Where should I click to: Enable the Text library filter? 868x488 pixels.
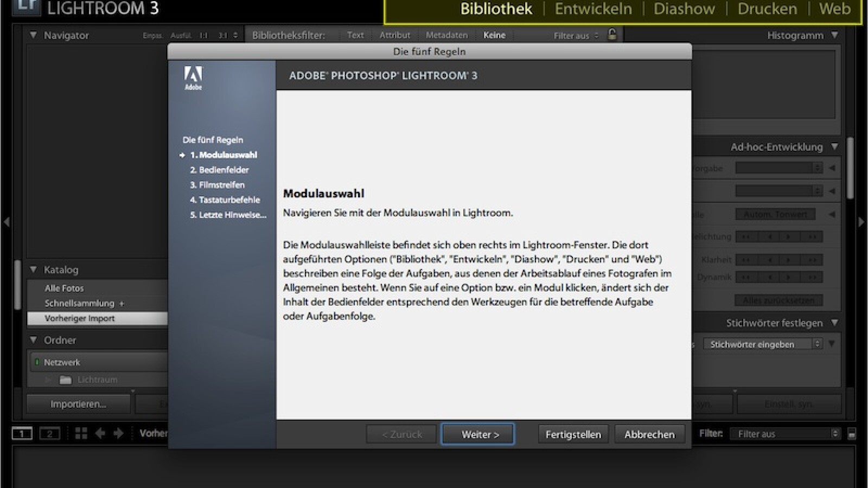coord(355,35)
